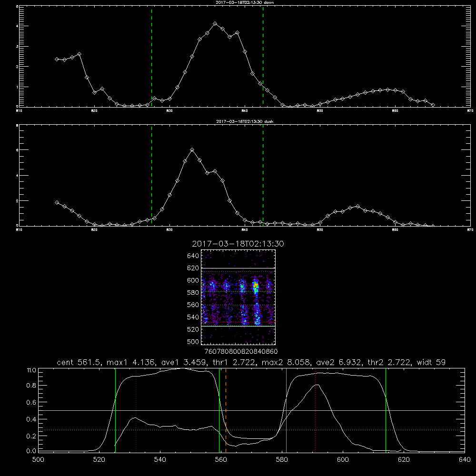Click the dawn plot title '2017-03-18T02:13:30 dawn'
This screenshot has width=476, height=476.
245,2
